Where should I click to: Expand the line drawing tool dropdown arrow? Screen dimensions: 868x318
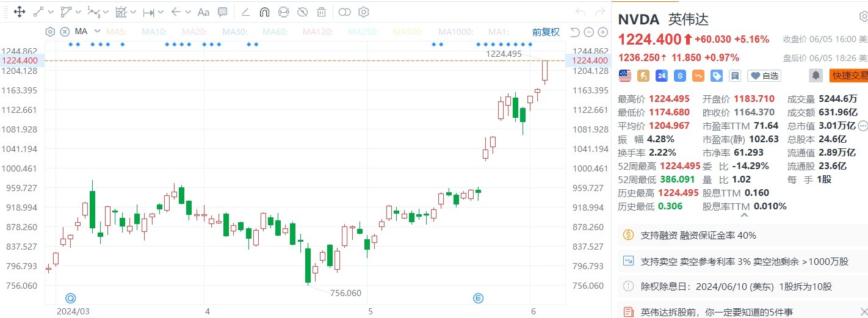point(50,12)
